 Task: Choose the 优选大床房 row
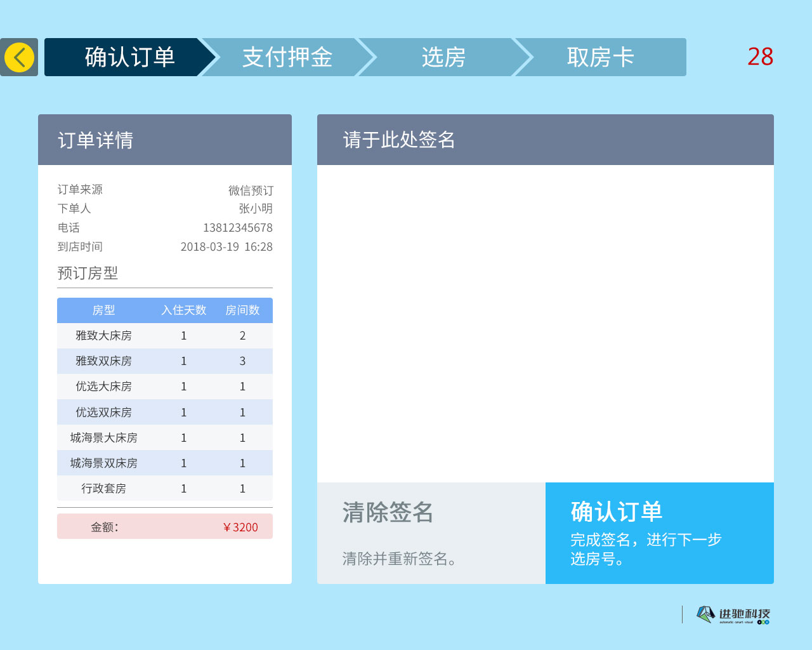pos(164,387)
